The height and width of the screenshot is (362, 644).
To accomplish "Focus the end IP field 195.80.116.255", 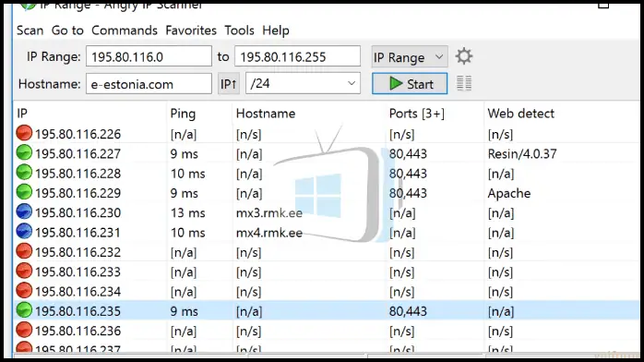I will (x=297, y=56).
